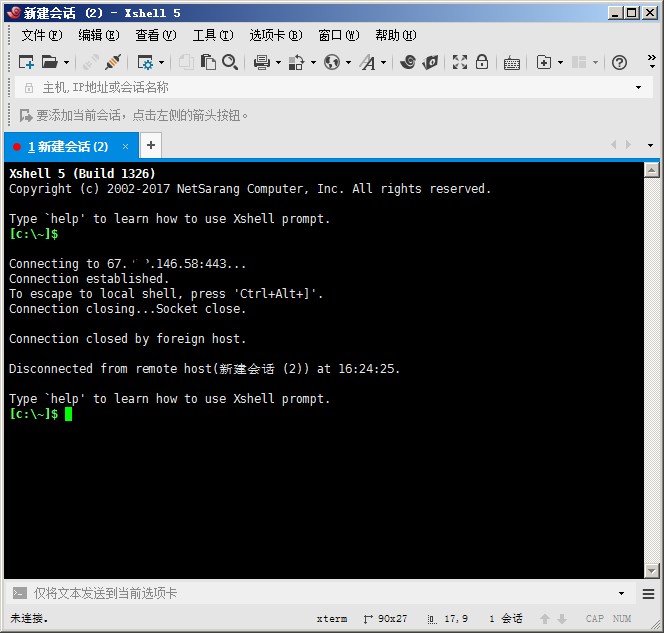664x633 pixels.
Task: Click the 1 会话 session count status
Action: pyautogui.click(x=506, y=619)
